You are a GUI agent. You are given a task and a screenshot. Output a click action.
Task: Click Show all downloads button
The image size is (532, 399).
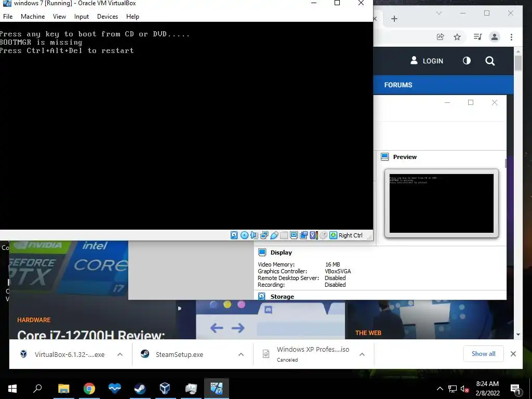coord(484,353)
